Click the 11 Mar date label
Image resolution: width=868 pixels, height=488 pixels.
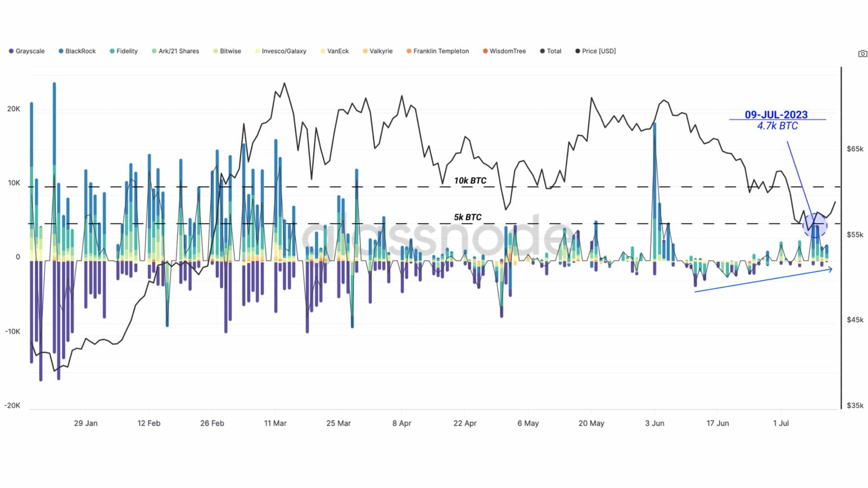[x=275, y=423]
